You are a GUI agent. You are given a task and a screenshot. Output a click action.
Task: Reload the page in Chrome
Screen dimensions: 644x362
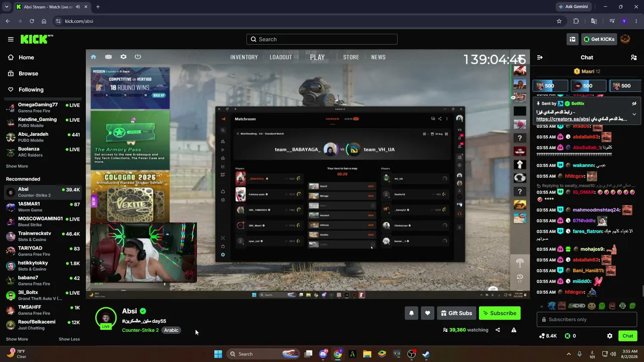[32, 21]
